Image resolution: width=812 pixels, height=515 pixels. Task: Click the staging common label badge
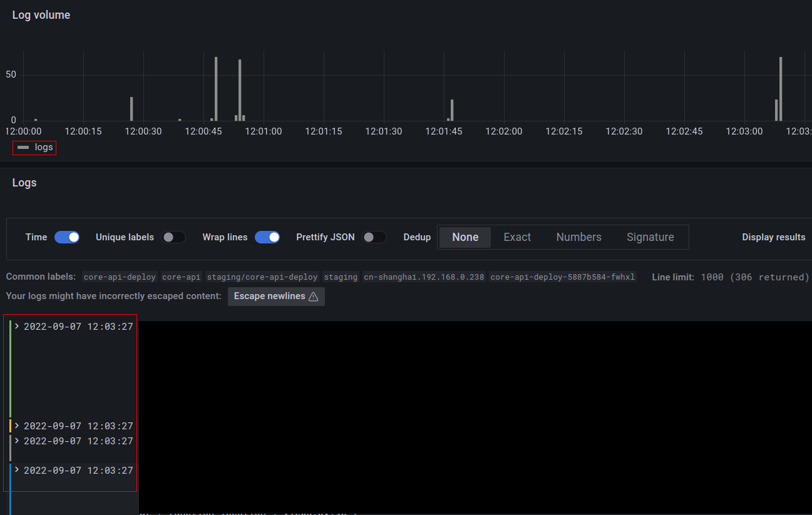coord(341,277)
